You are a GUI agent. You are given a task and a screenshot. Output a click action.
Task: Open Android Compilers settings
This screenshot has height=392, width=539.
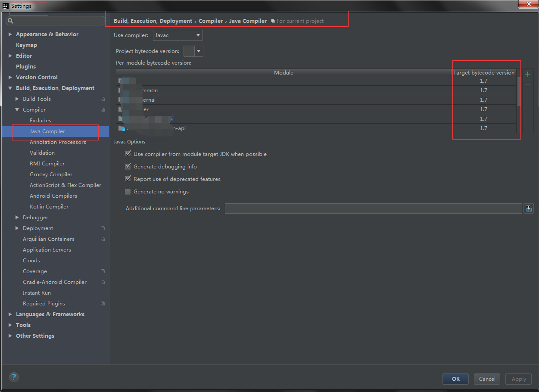[x=53, y=196]
